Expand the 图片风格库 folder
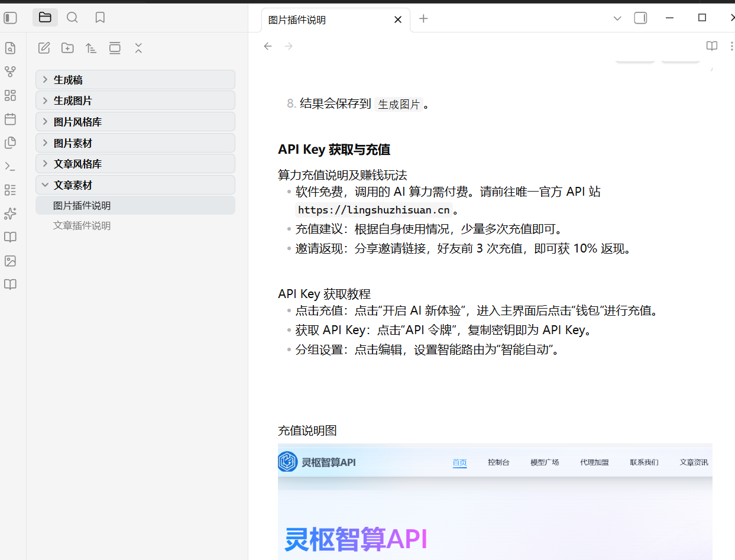Image resolution: width=735 pixels, height=560 pixels. click(135, 122)
